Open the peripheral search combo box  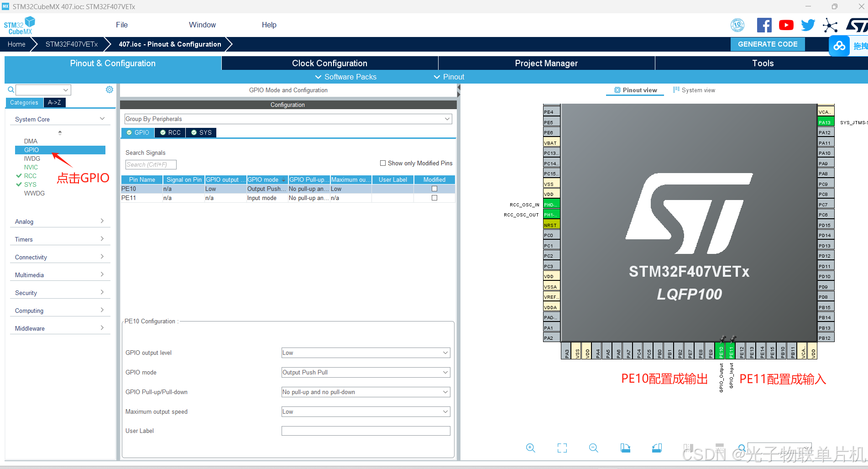[43, 90]
